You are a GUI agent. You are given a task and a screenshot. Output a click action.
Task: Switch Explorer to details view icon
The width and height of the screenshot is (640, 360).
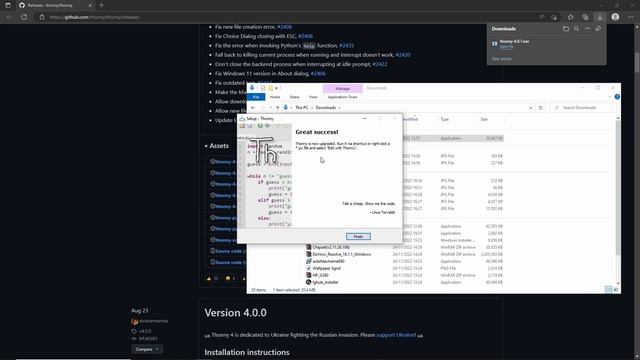click(608, 289)
